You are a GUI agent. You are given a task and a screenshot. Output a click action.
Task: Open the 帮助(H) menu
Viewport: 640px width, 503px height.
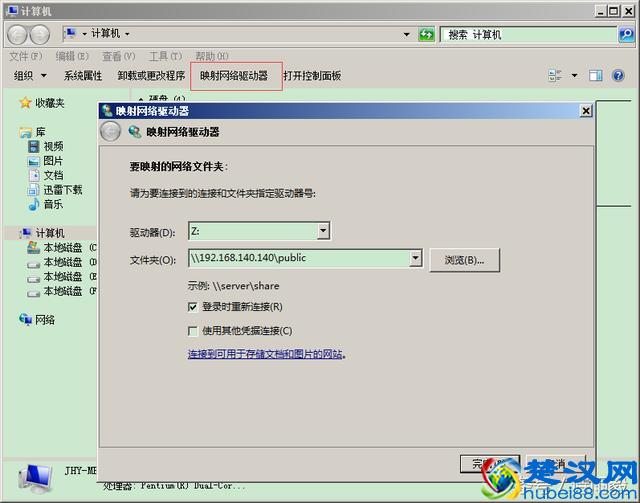pyautogui.click(x=212, y=56)
